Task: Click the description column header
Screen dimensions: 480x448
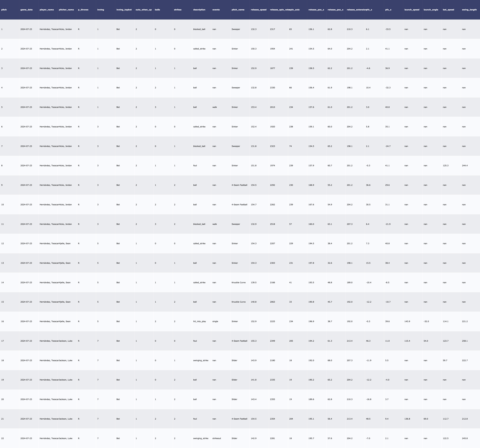Action: coord(199,10)
